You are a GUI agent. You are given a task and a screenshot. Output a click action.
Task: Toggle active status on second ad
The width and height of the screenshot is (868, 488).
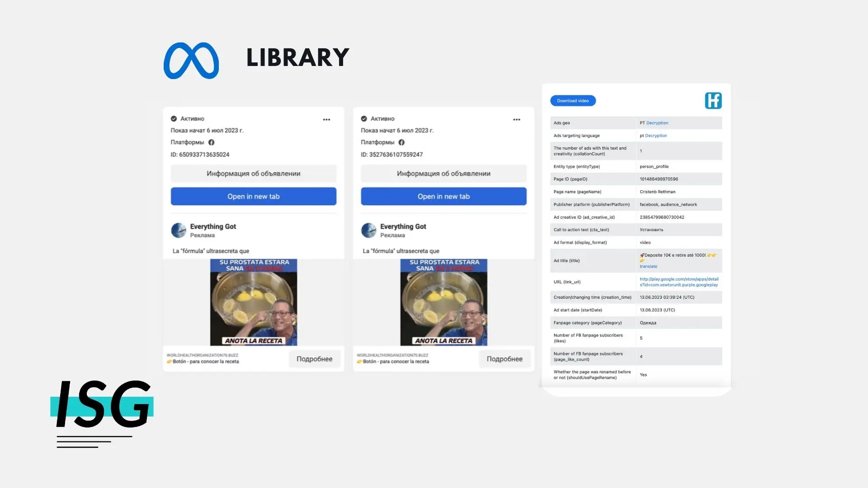tap(364, 118)
